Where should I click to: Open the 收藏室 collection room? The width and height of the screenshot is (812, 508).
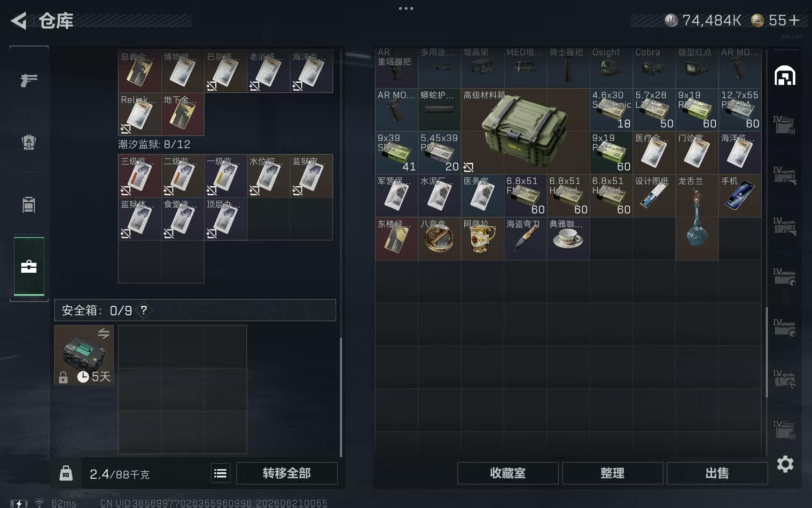508,473
